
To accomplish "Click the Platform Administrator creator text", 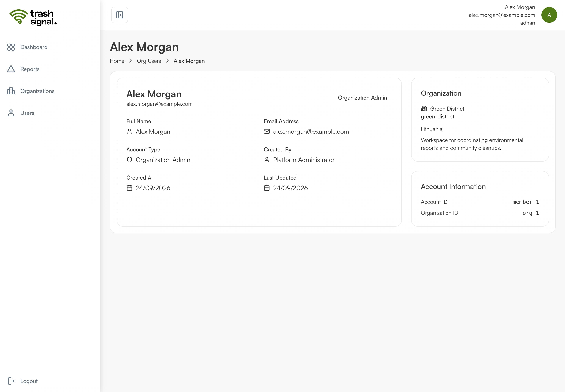I will click(304, 160).
